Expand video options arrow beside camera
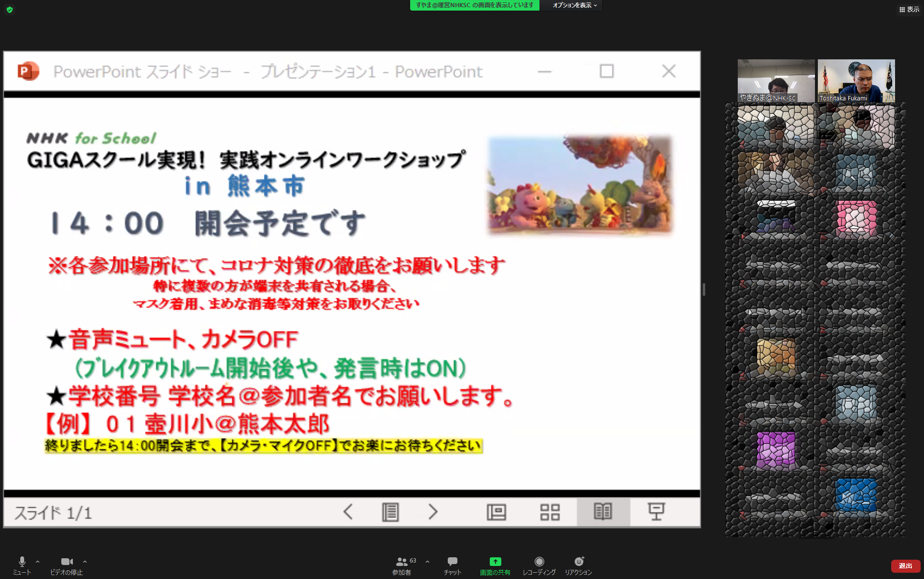 [85, 562]
